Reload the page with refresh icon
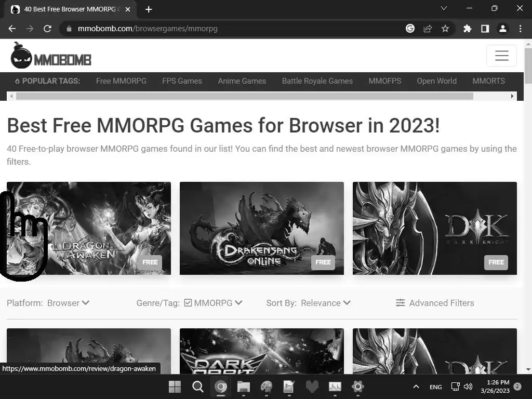The height and width of the screenshot is (399, 532). tap(47, 29)
